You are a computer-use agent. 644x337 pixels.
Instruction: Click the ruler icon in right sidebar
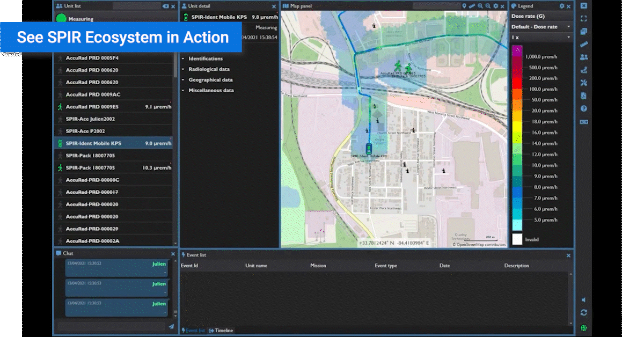coord(584,44)
